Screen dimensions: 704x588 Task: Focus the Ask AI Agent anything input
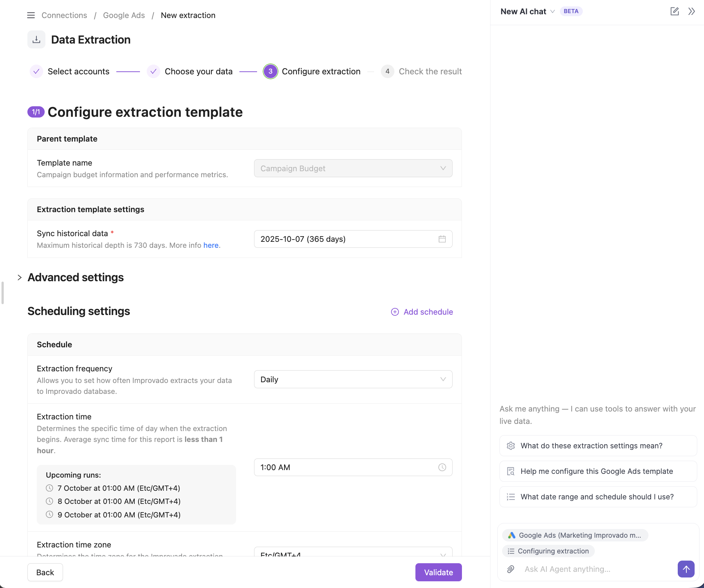click(597, 569)
